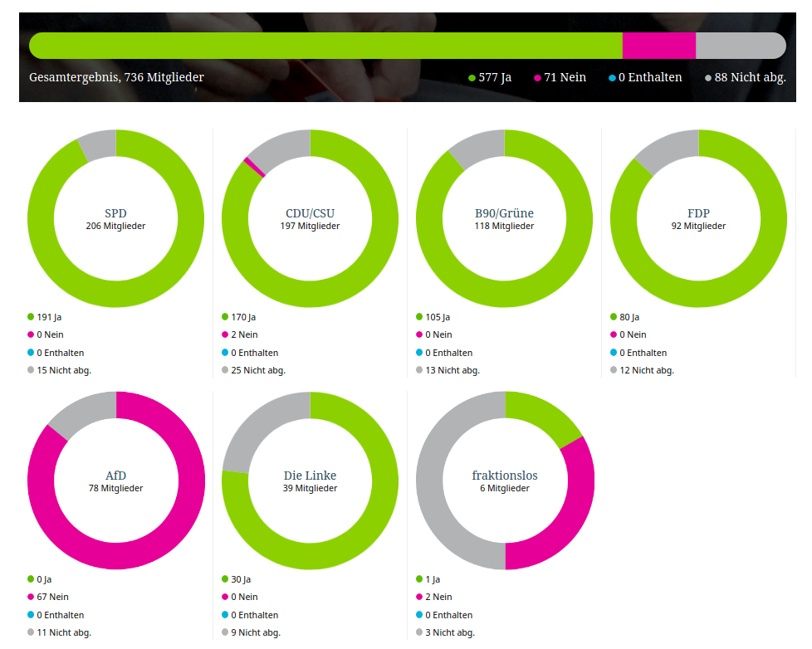Click the "39 Mitglieder" text
The height and width of the screenshot is (649, 812).
311,489
